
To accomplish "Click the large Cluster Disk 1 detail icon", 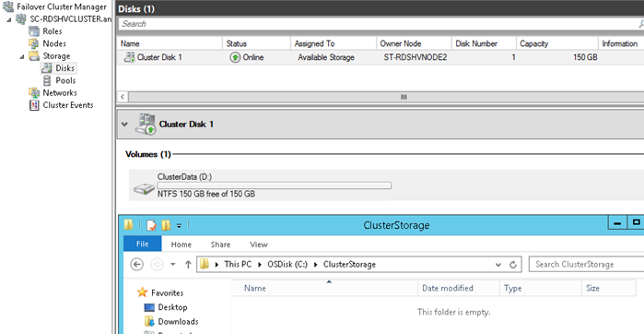I will tap(146, 125).
